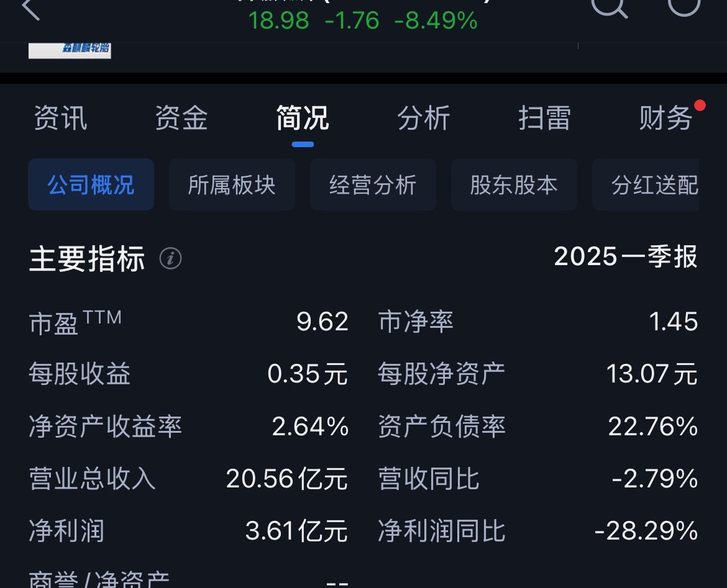
Task: Switch on the 所属板块 section chip
Action: pyautogui.click(x=232, y=184)
